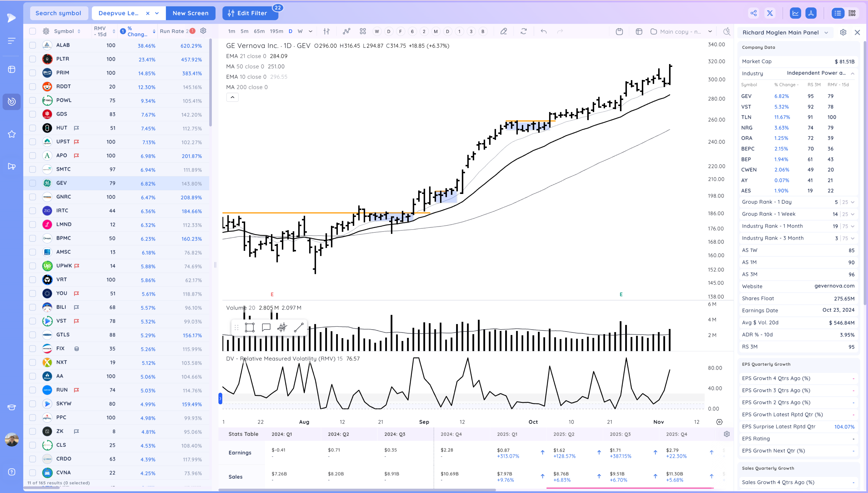Check the ALAB row checkbox
This screenshot has width=868, height=493.
point(33,45)
